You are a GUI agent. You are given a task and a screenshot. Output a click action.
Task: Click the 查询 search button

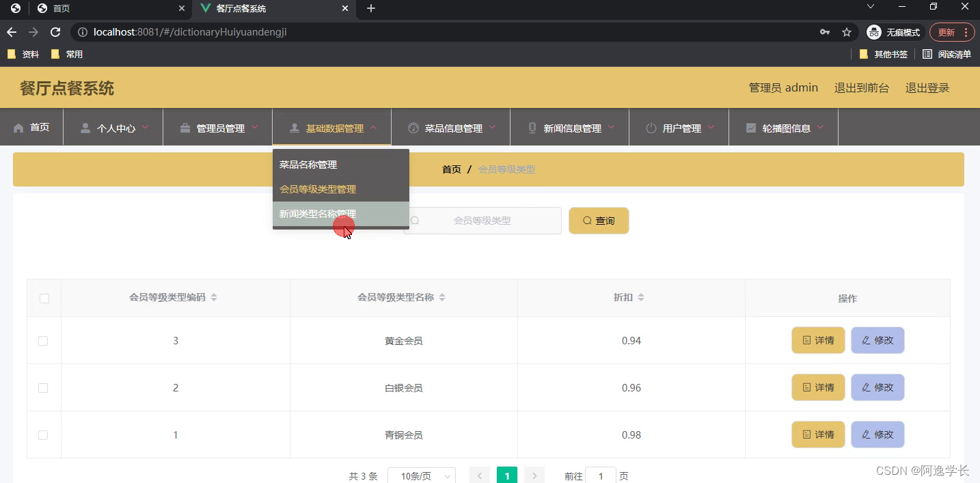pos(599,221)
